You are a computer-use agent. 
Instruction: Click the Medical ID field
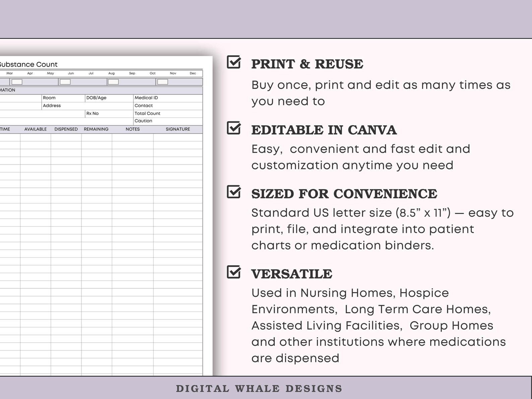click(x=168, y=98)
